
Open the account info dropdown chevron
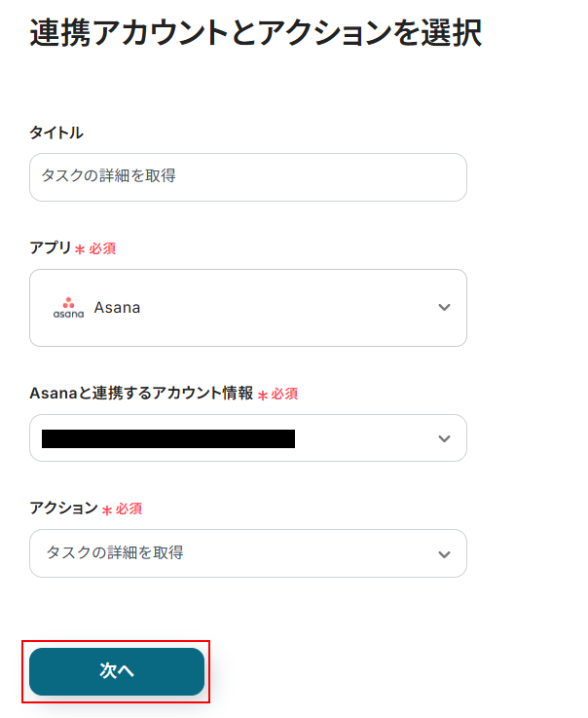444,438
